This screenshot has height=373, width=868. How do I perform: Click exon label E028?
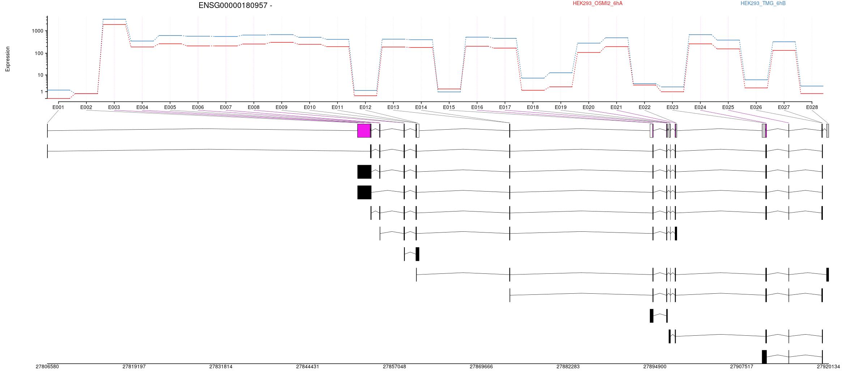click(812, 107)
